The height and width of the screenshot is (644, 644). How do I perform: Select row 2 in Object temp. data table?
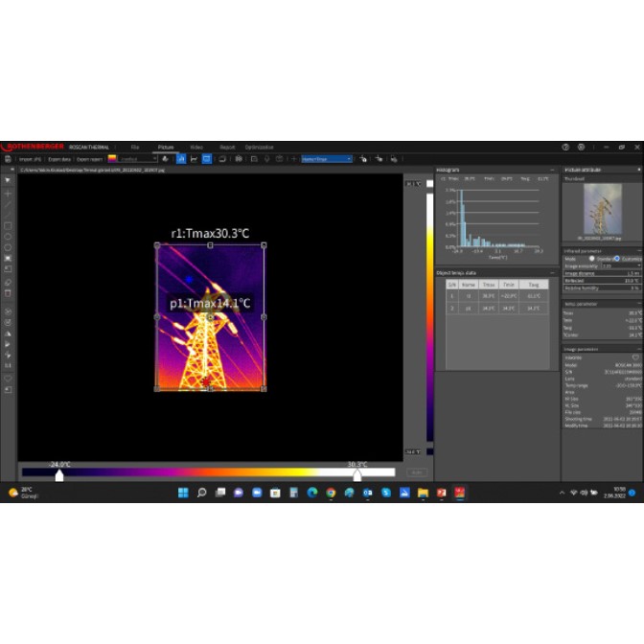point(497,308)
